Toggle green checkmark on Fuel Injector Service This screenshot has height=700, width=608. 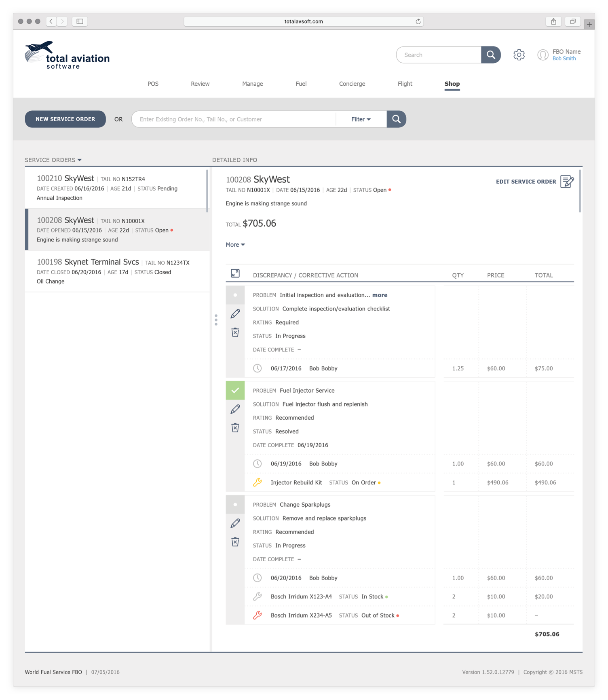pos(235,391)
